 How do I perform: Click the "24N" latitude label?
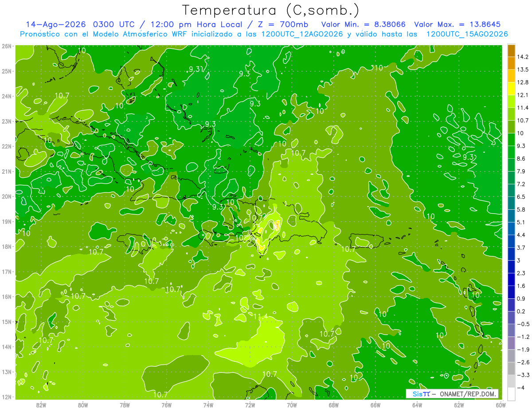(8, 96)
